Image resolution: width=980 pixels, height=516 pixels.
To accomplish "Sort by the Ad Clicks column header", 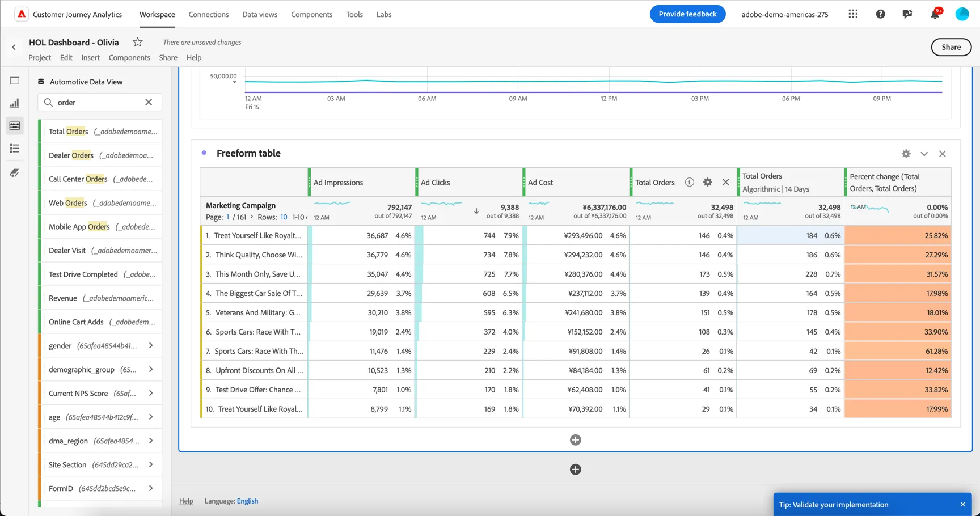I will tap(436, 183).
